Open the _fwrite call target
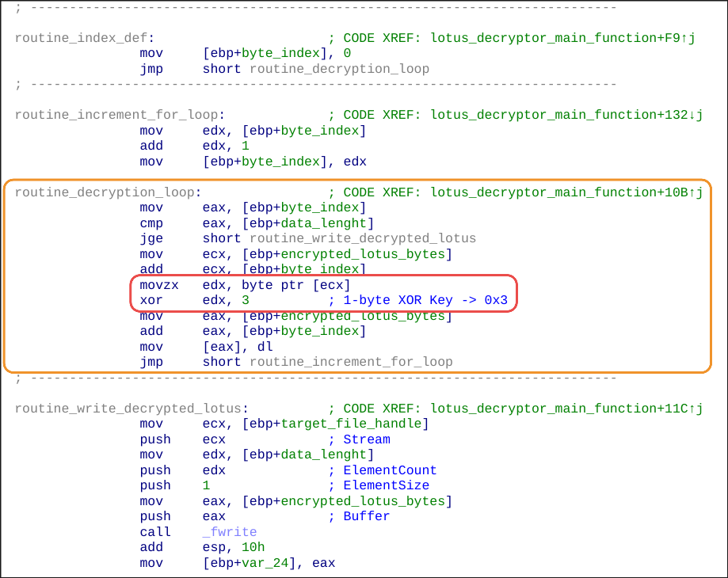This screenshot has height=578, width=728. coord(230,531)
